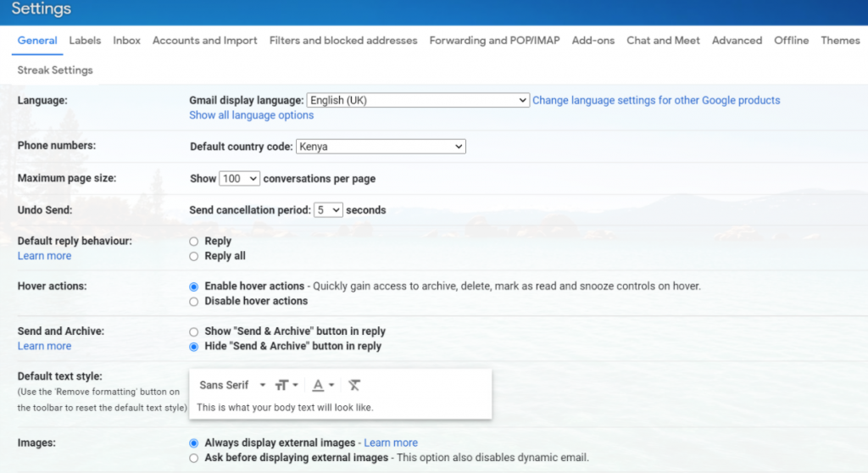Click Show all language options link

tap(251, 115)
